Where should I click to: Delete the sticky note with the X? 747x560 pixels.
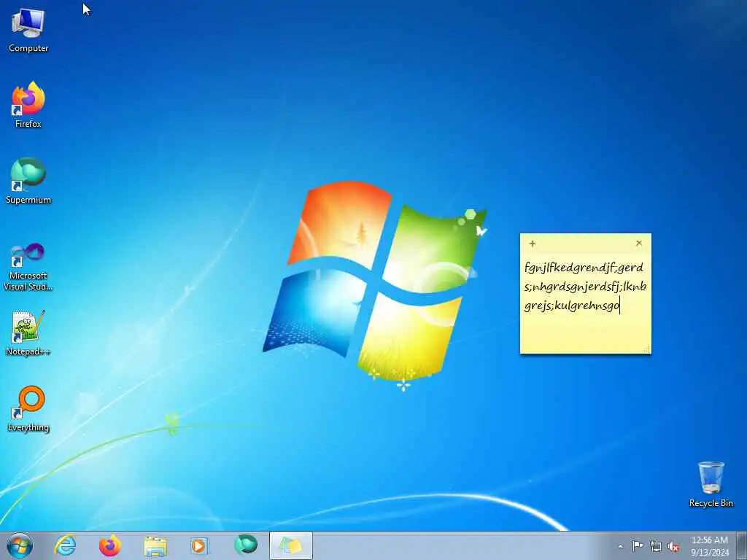(x=639, y=243)
